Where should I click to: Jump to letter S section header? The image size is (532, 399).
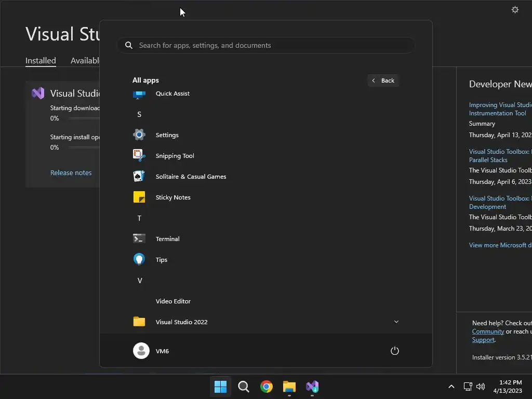coord(139,114)
